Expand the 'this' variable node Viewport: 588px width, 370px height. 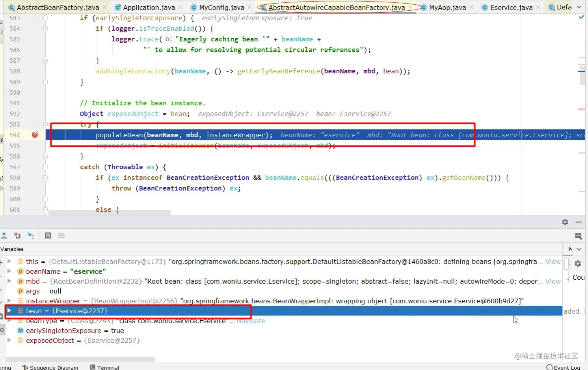click(x=9, y=261)
